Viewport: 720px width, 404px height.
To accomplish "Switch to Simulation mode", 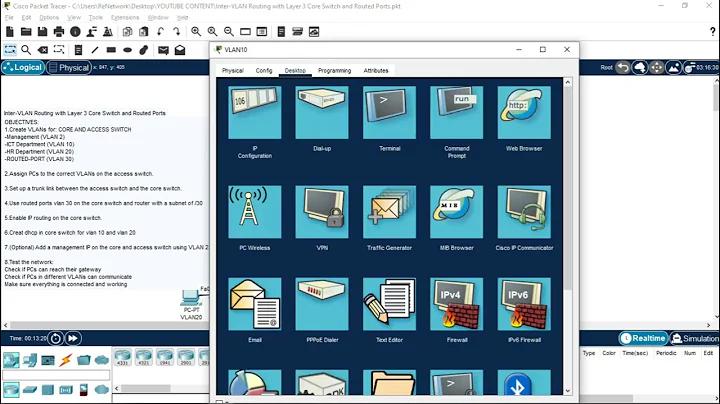I will point(694,338).
